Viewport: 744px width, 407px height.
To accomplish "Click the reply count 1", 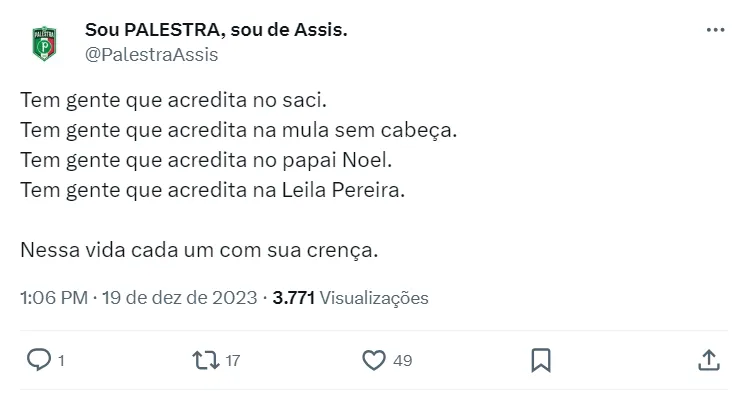I will pyautogui.click(x=62, y=360).
